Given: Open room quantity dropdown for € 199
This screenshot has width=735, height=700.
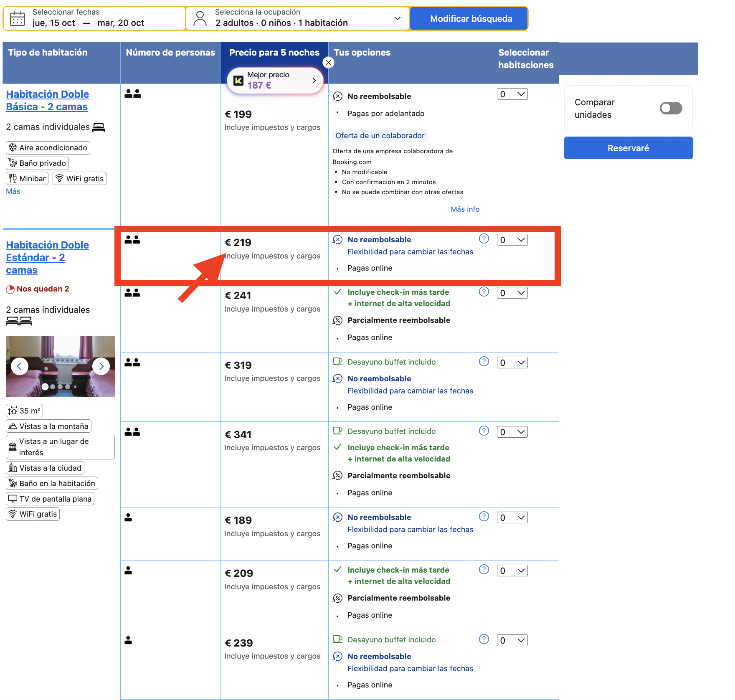Looking at the screenshot, I should [x=512, y=94].
